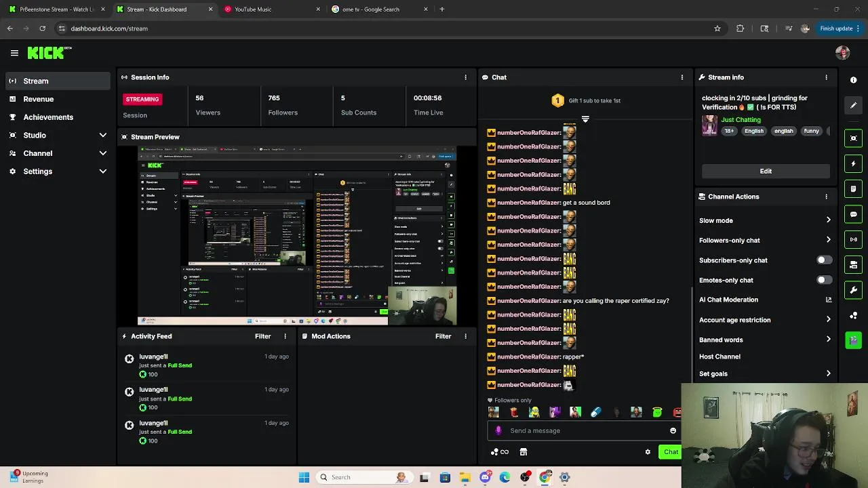Image resolution: width=868 pixels, height=488 pixels.
Task: Open the shop icon below chat input
Action: 524,452
